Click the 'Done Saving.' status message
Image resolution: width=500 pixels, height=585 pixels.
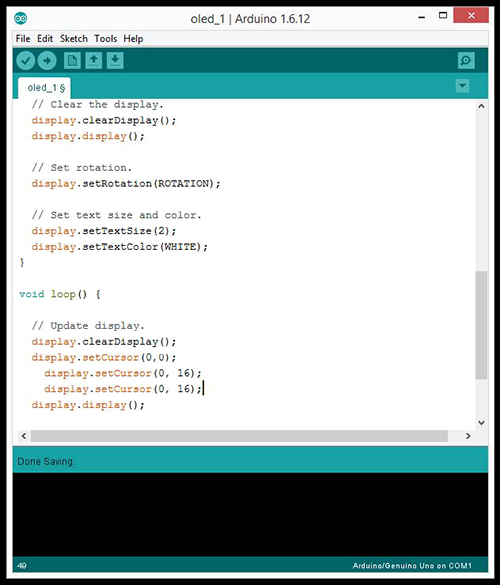click(46, 462)
